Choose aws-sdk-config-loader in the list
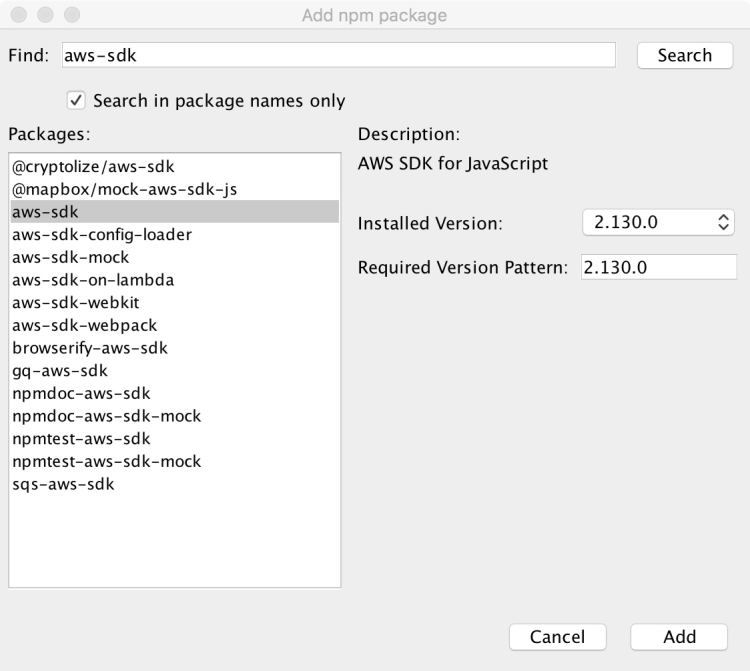Screen dimensions: 750x671 click(x=175, y=234)
